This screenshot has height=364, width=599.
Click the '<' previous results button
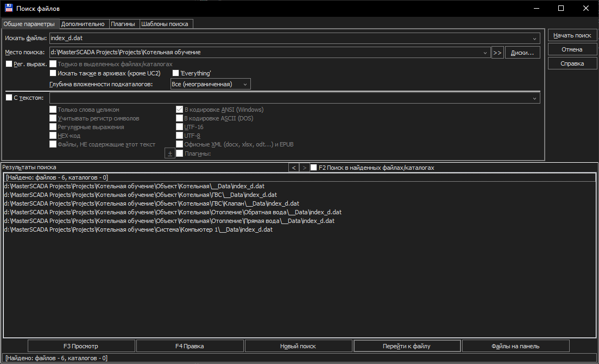pyautogui.click(x=293, y=168)
